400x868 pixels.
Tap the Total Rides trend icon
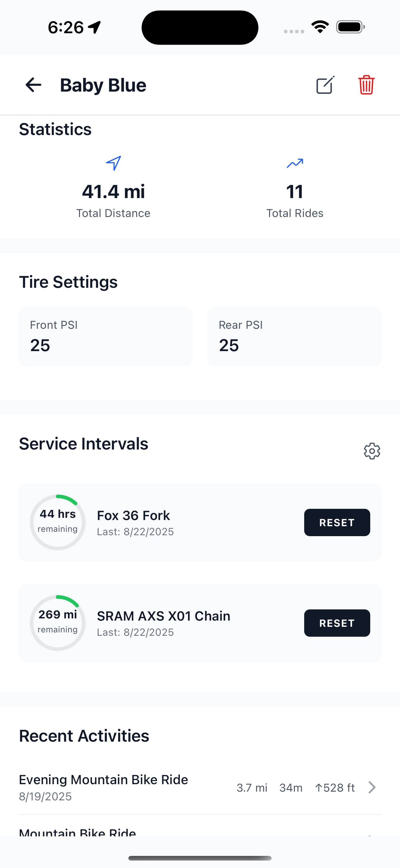tap(295, 163)
